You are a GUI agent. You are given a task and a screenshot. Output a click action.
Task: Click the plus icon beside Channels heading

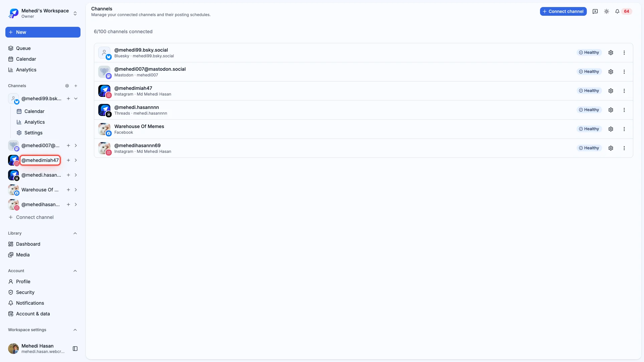click(x=76, y=86)
